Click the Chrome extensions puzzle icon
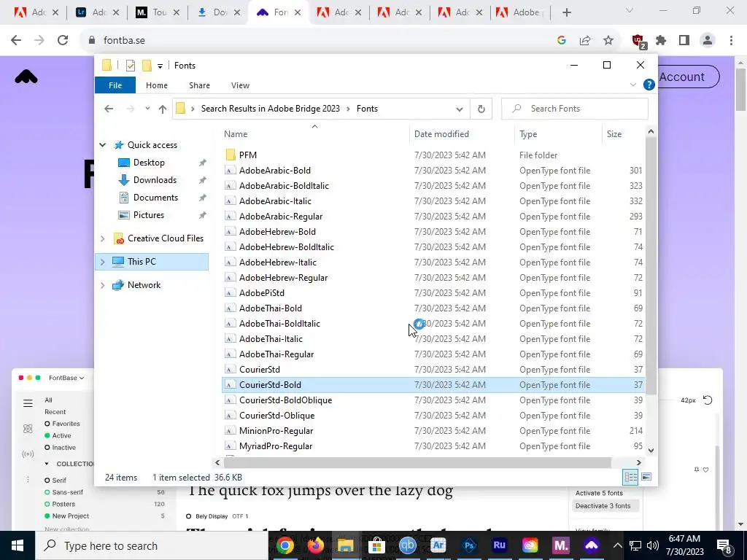747x560 pixels. click(661, 41)
